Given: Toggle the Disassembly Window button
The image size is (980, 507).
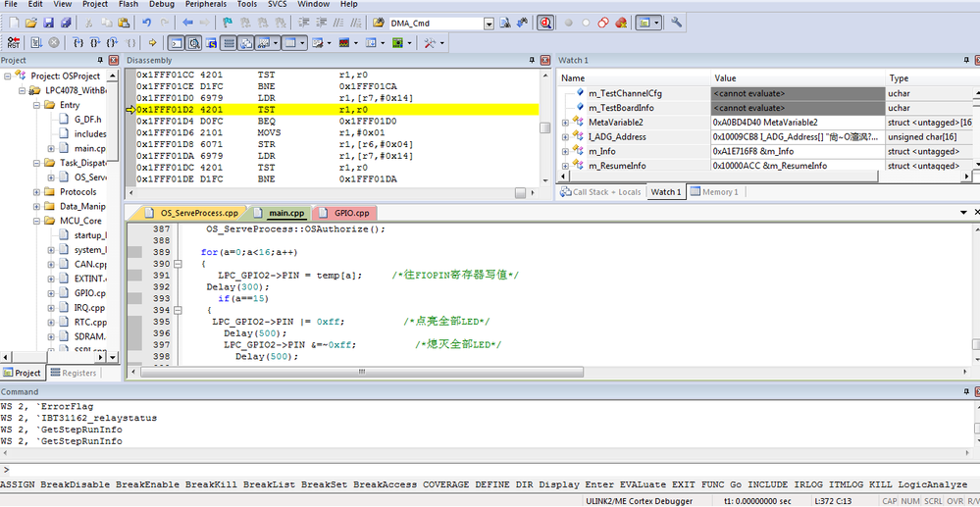Looking at the screenshot, I should click(194, 43).
